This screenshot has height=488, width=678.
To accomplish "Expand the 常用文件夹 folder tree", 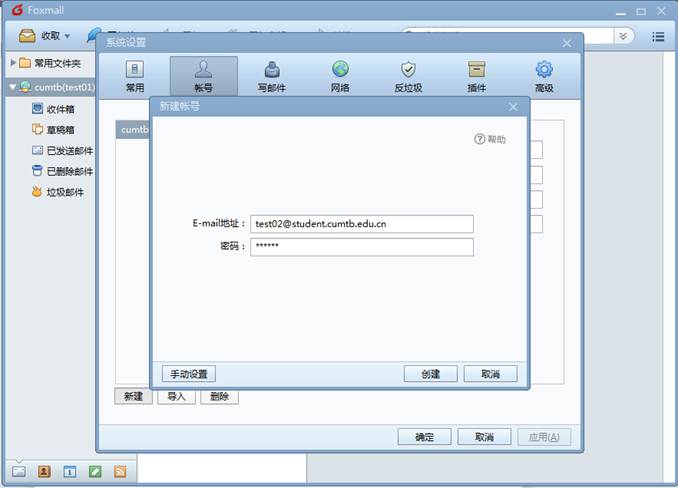I will coord(13,63).
